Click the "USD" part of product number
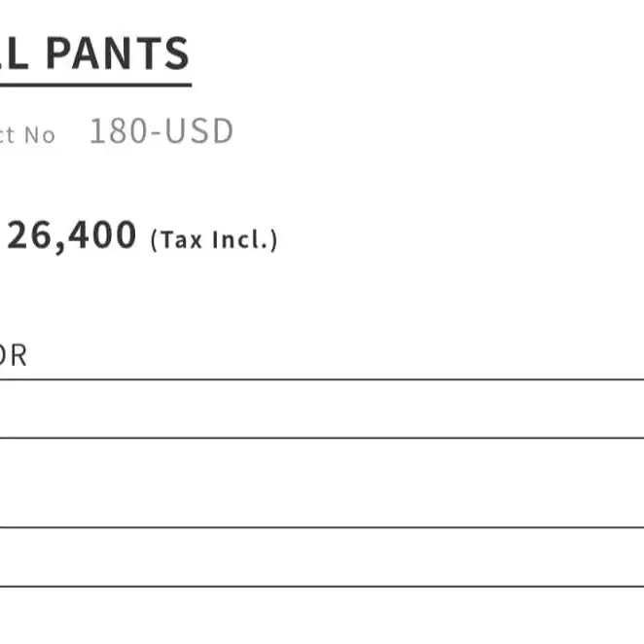The image size is (644, 644). click(x=198, y=132)
